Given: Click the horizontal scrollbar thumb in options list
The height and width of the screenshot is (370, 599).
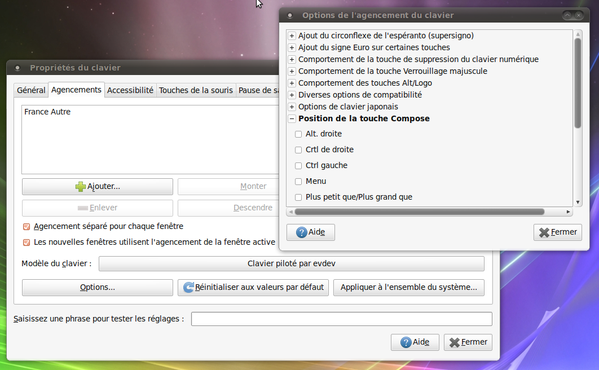Looking at the screenshot, I should point(419,212).
